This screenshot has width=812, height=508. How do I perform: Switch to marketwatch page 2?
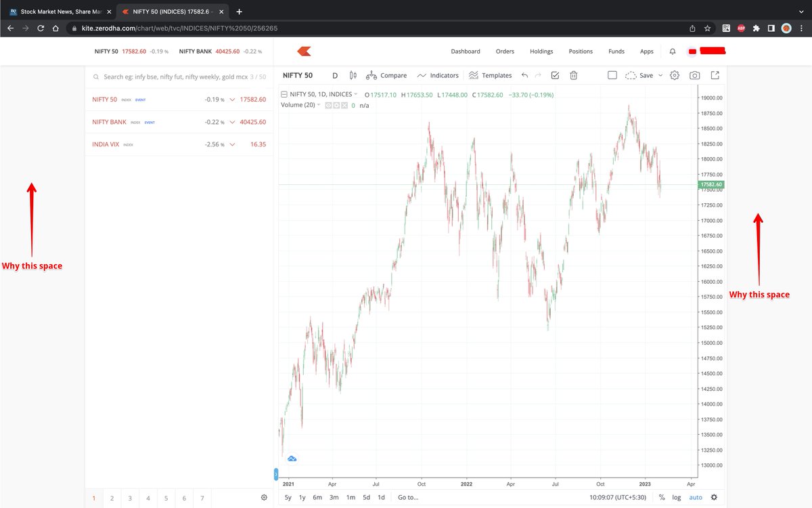(112, 498)
